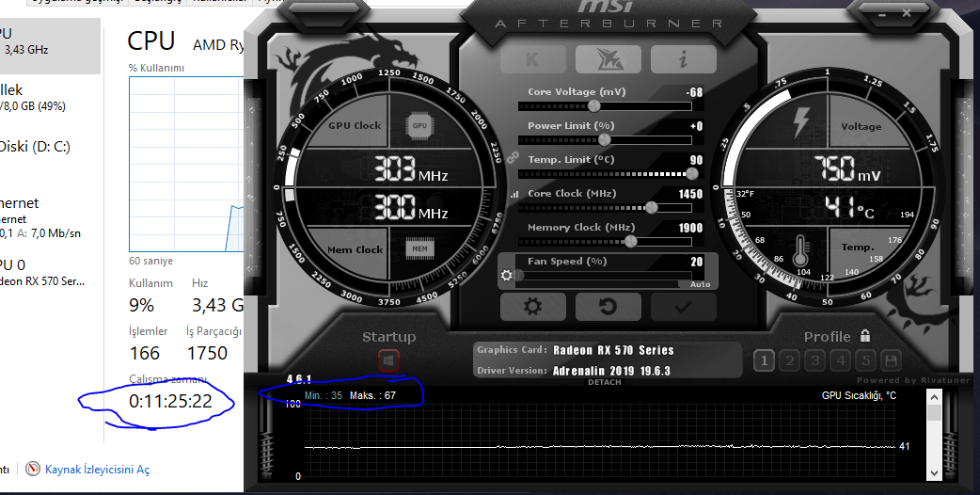Click the Resource Monitor icon
The image size is (980, 495).
click(x=33, y=469)
